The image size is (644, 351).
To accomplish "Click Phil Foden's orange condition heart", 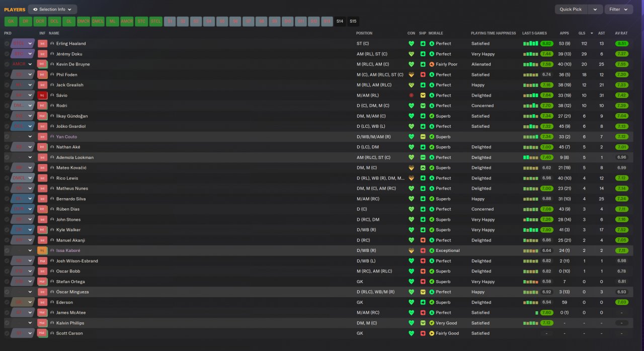I will point(411,74).
